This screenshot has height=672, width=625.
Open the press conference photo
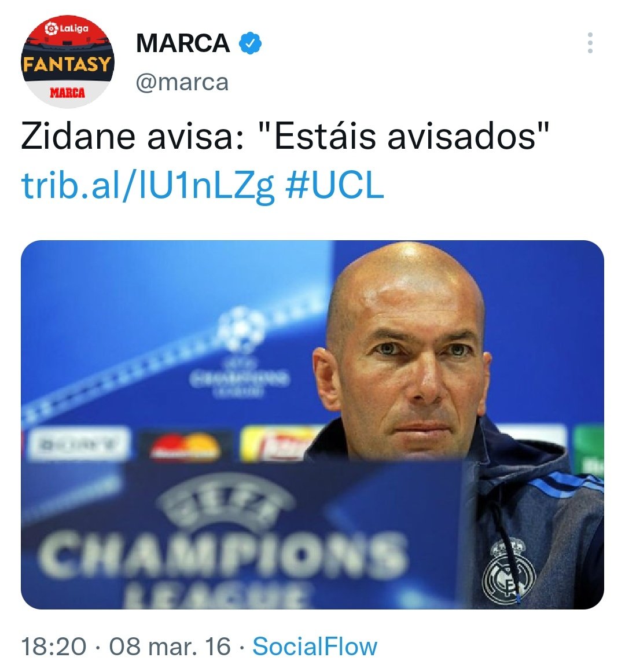[312, 424]
